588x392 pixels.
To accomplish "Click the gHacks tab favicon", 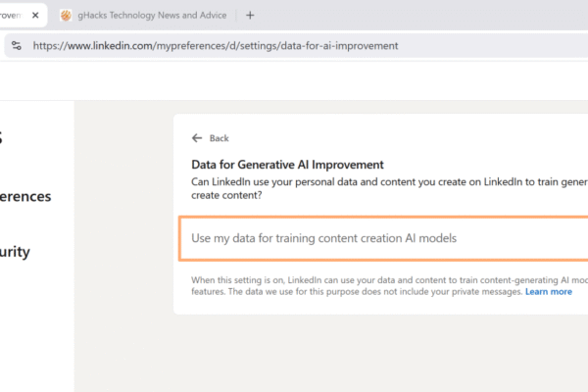I will point(66,16).
